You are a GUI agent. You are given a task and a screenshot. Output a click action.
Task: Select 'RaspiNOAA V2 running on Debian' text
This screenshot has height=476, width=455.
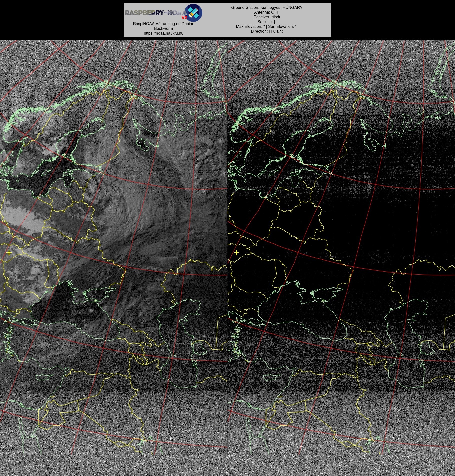click(163, 24)
